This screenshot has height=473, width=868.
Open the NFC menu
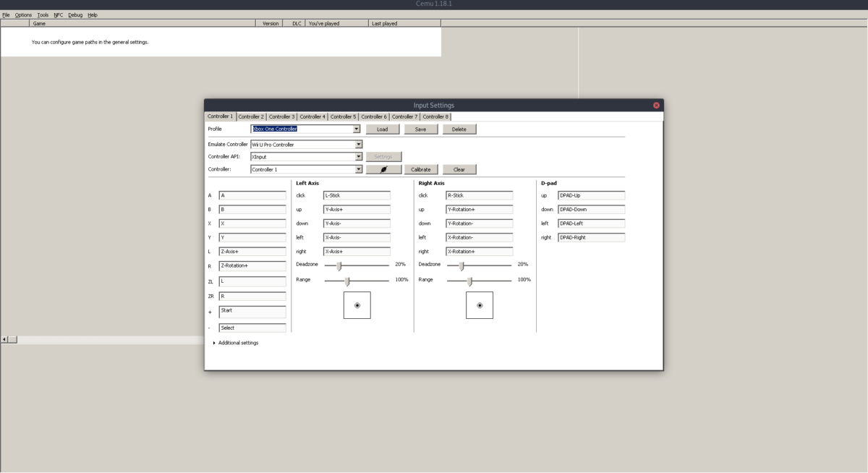[59, 14]
